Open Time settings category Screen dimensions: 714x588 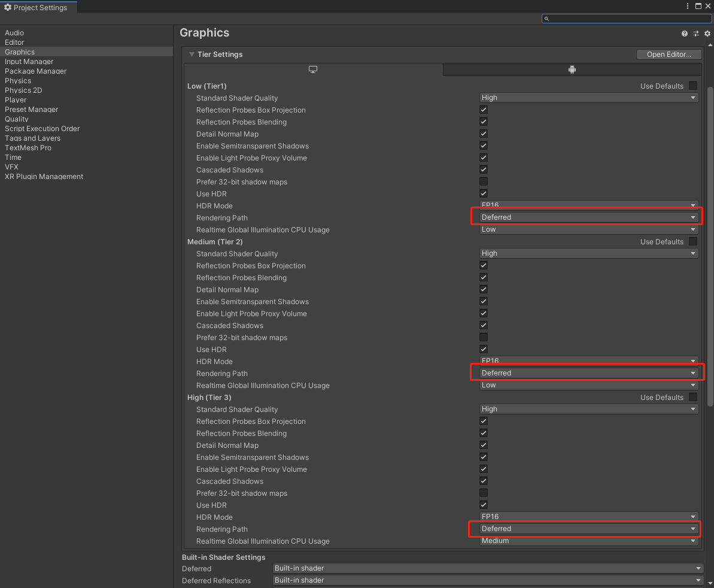coord(13,157)
